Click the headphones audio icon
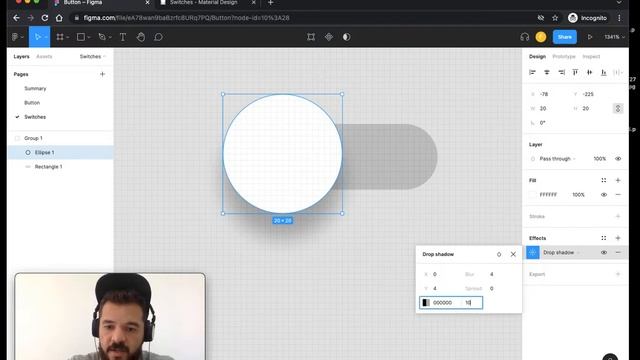Viewport: 640px width, 360px height. tap(524, 37)
